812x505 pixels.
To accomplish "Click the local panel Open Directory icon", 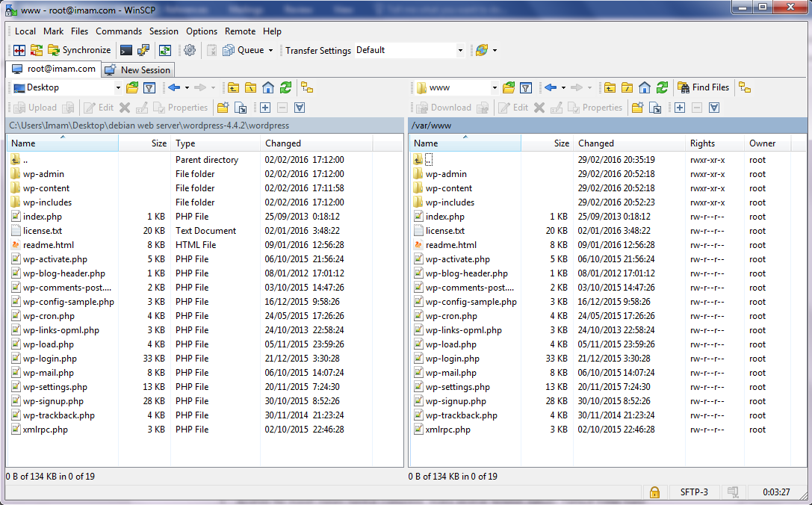I will [x=132, y=87].
